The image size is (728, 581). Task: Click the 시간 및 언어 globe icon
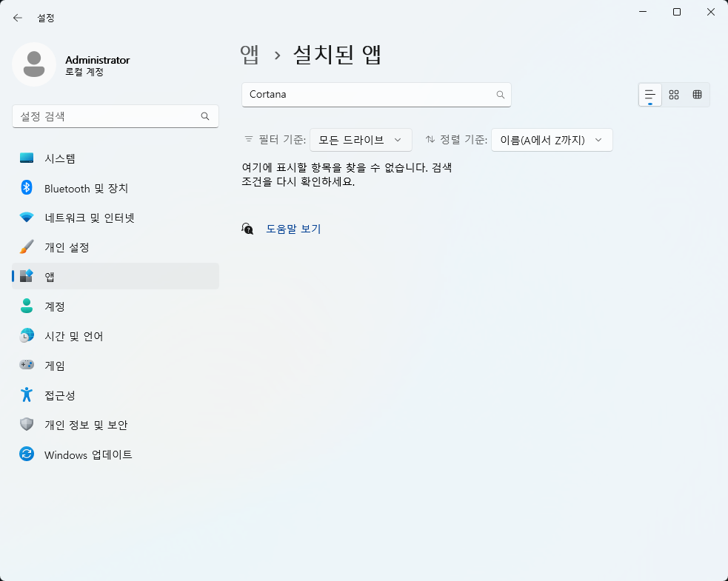pos(27,335)
